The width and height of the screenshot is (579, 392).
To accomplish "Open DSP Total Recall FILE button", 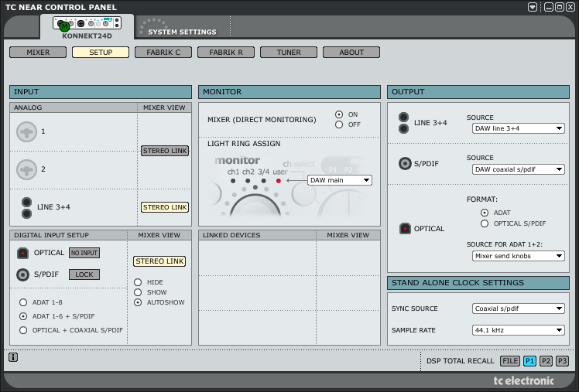I will 510,361.
